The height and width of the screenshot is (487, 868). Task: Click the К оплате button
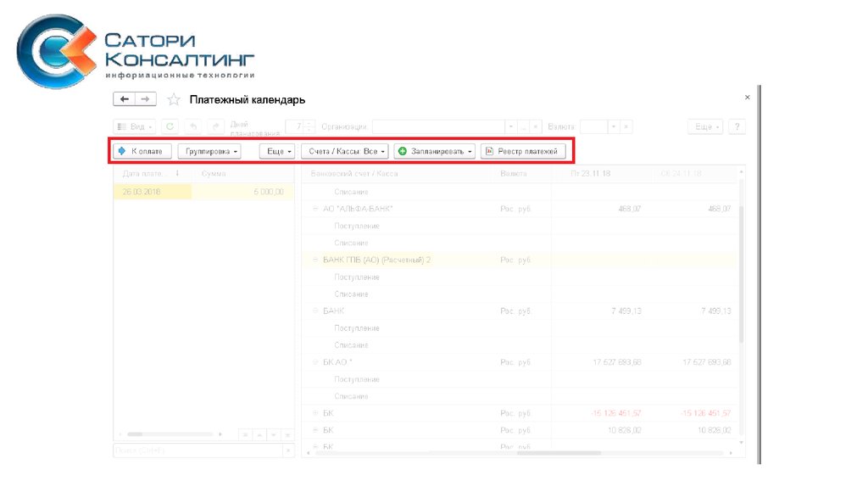[143, 151]
